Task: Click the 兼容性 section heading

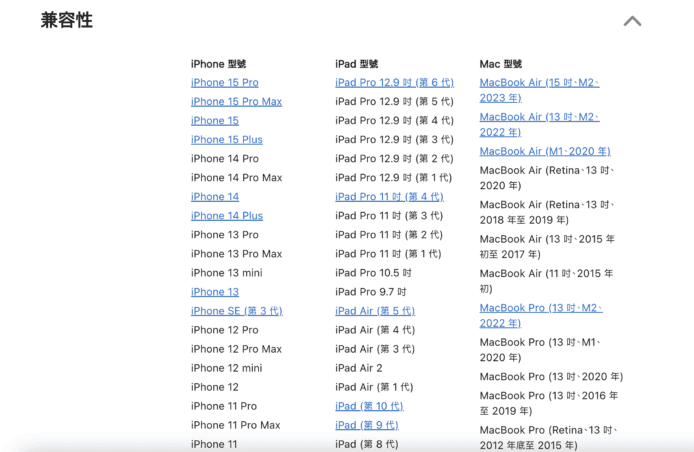Action: click(x=67, y=21)
